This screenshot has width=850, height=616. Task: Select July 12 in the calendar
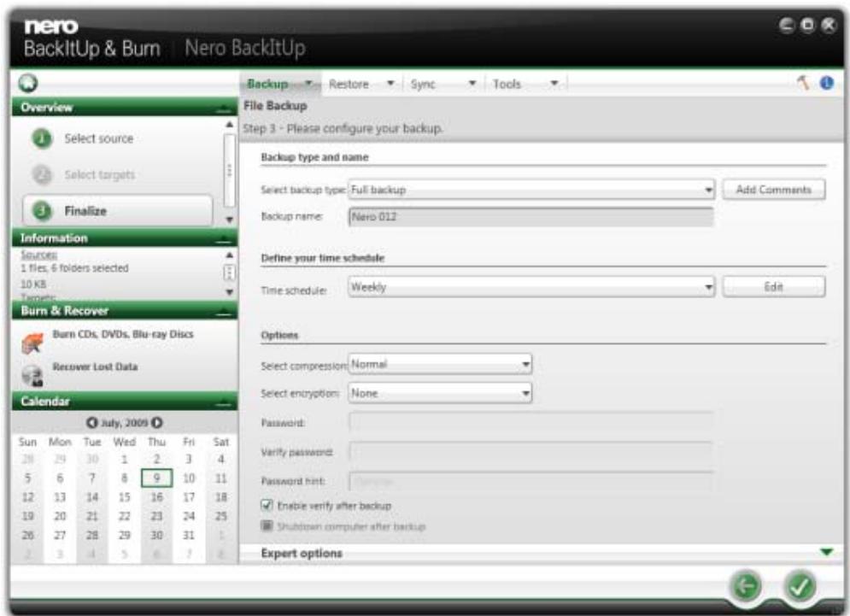tap(27, 496)
